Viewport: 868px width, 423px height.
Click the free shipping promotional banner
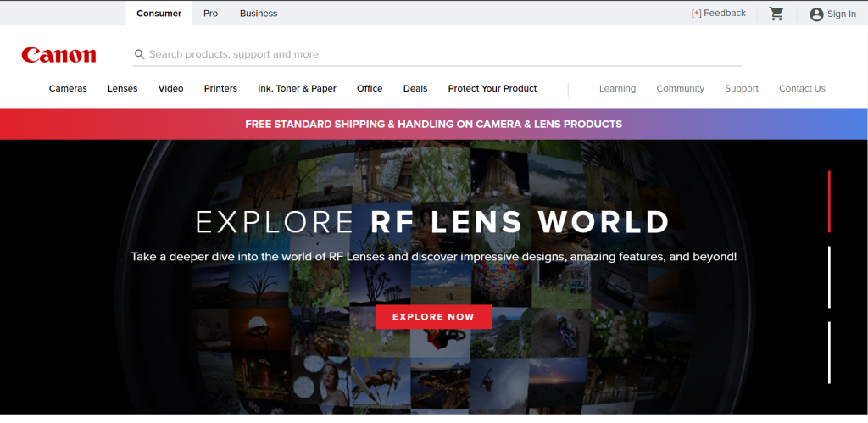[434, 124]
